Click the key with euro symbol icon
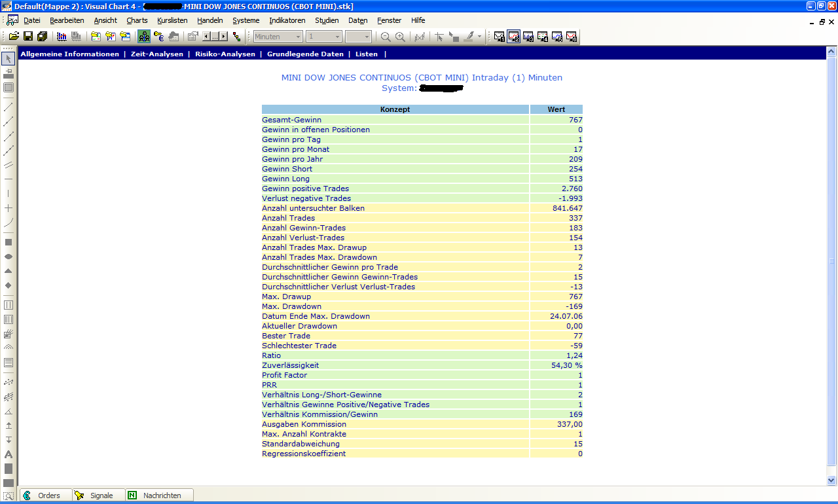This screenshot has height=504, width=838. click(x=158, y=37)
